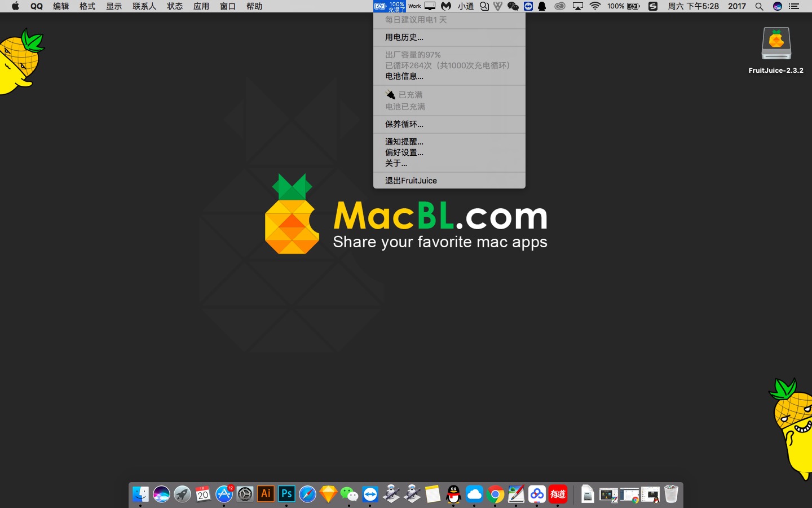Select 用电历史... in FruitJuice menu

tap(449, 37)
